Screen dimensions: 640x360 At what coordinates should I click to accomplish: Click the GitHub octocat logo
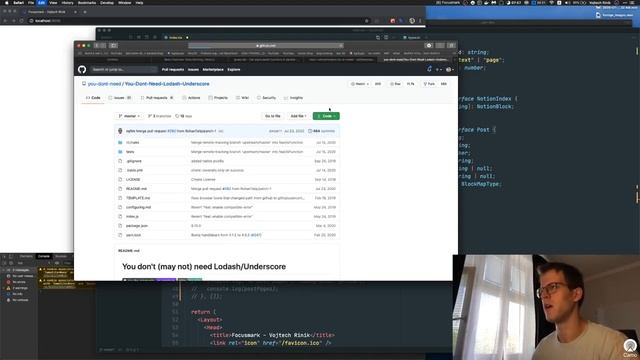click(82, 69)
